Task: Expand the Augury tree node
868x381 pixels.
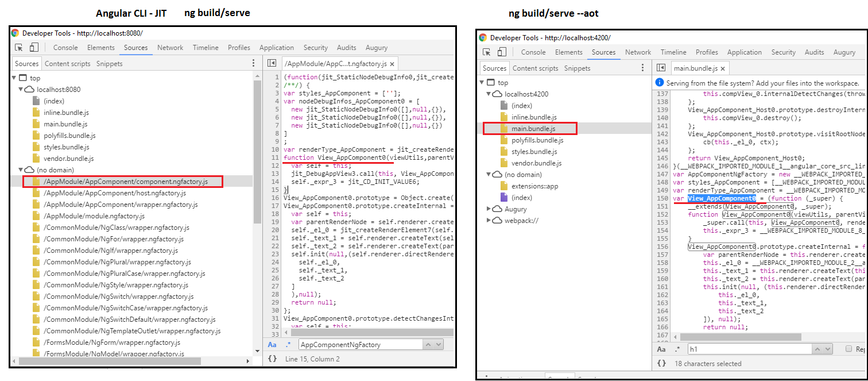Action: click(x=489, y=209)
